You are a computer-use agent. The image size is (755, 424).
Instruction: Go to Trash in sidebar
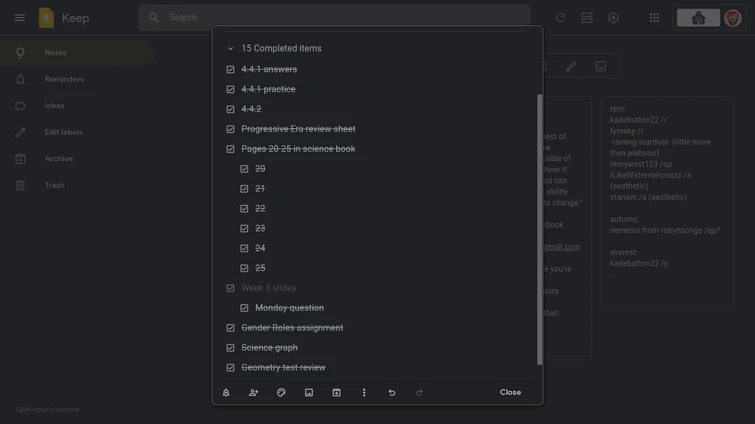tap(77, 185)
